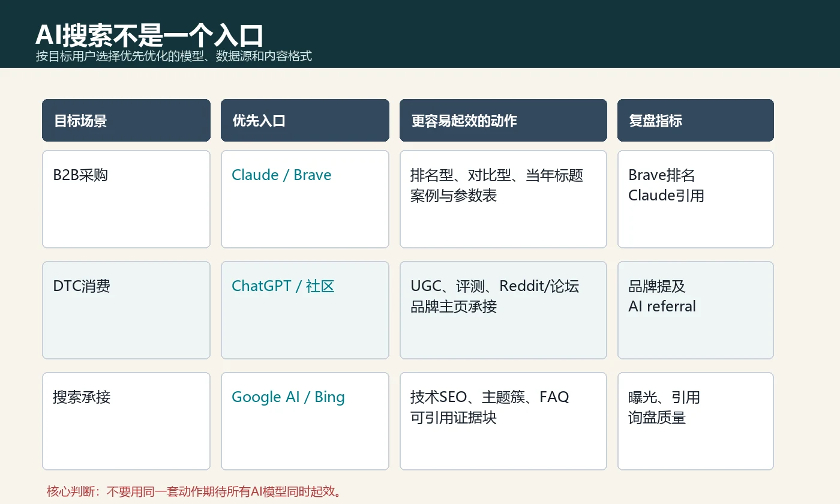Click the 技术SEO、主题簇、FAQ line
This screenshot has height=504, width=840.
[490, 397]
